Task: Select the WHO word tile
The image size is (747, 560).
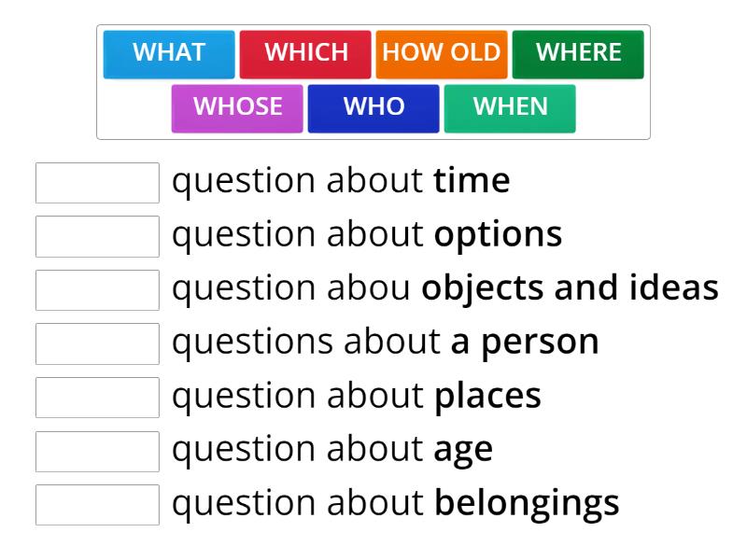Action: [373, 107]
